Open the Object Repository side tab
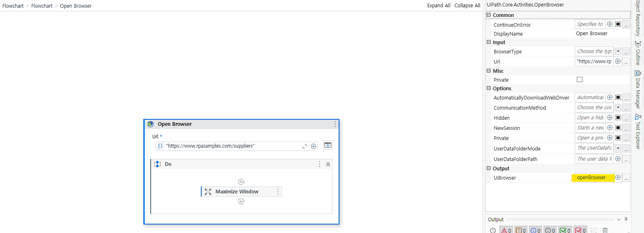 click(x=638, y=18)
